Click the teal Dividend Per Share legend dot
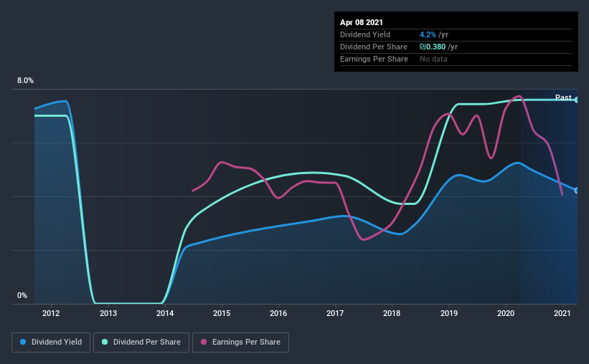 click(105, 342)
